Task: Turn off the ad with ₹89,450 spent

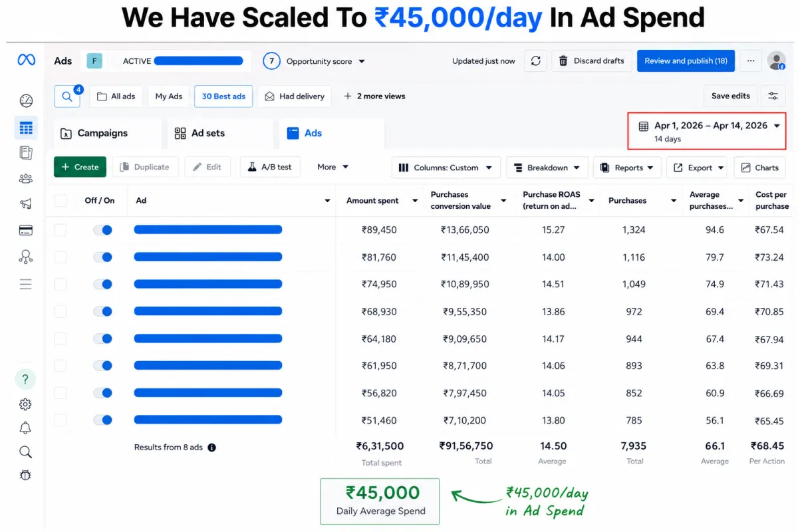Action: click(x=102, y=230)
